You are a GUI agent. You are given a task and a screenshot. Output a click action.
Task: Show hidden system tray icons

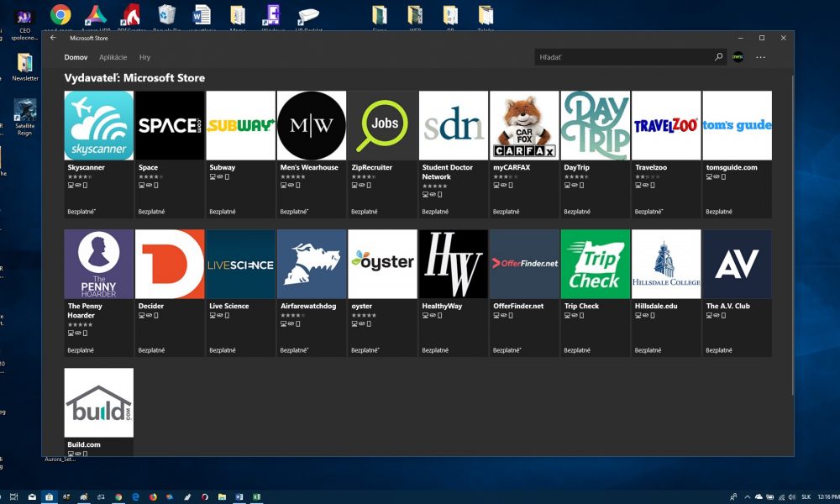click(x=748, y=497)
